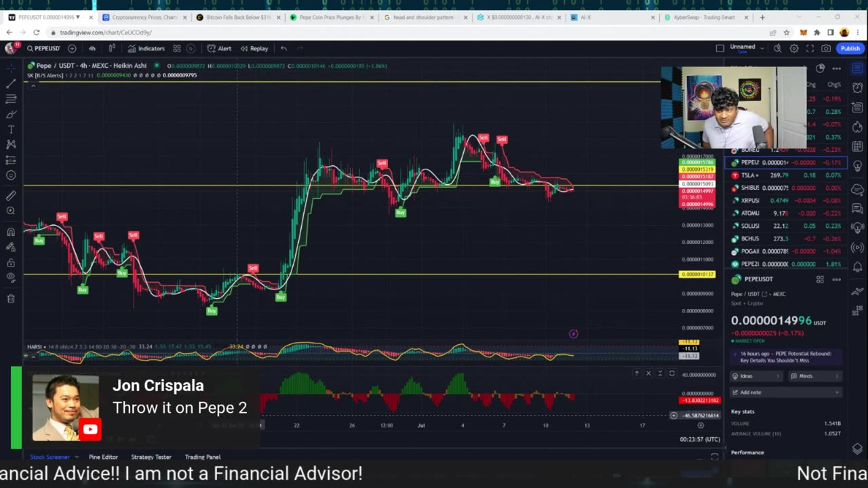Select the ruler measure tool
The image size is (868, 488).
click(x=11, y=196)
